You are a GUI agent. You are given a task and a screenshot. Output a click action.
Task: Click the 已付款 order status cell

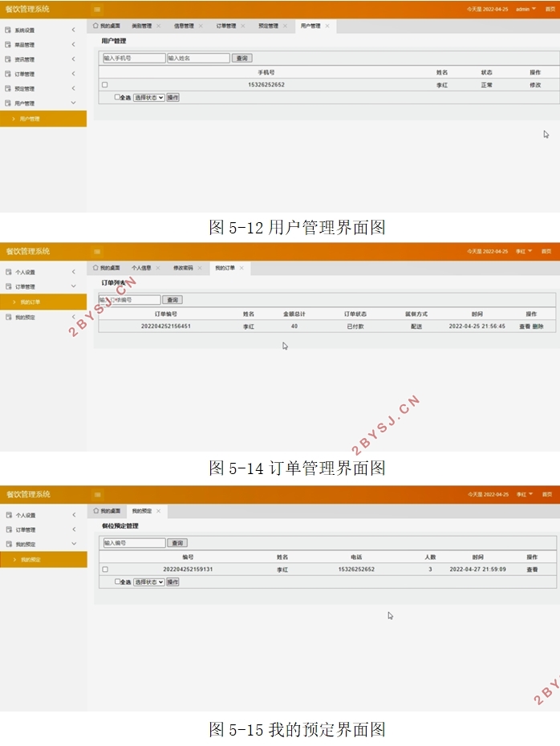355,326
